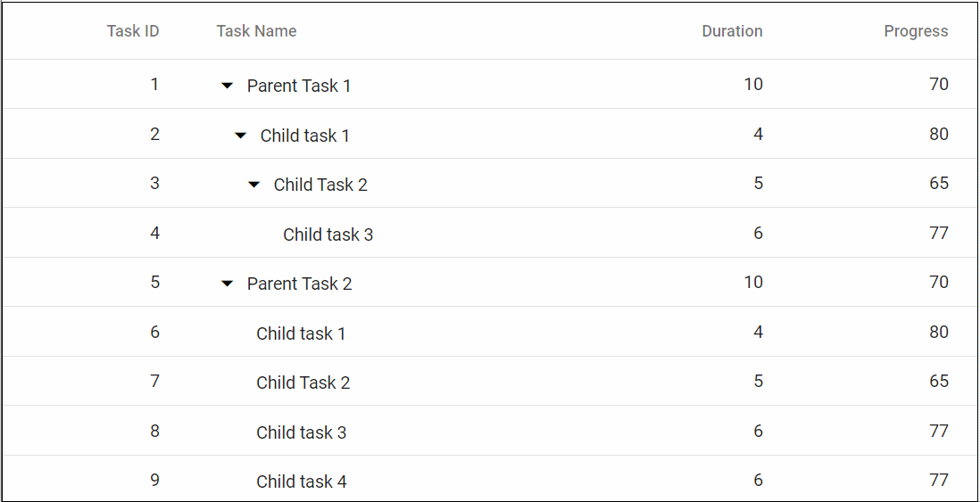980x502 pixels.
Task: Click the Progress cell for Task ID 6
Action: click(938, 333)
